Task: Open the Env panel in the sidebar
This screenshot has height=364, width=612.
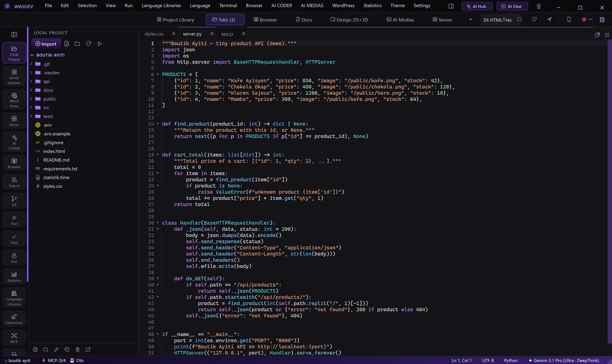Action: [x=14, y=258]
